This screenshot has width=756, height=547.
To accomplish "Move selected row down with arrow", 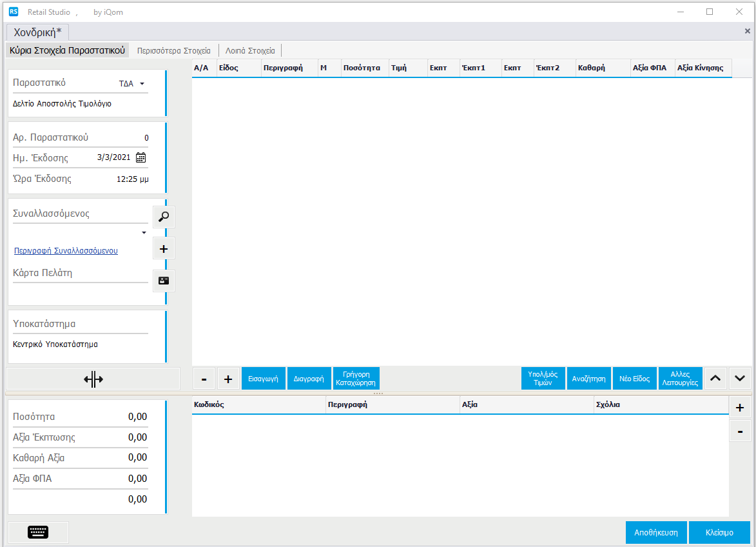I will click(740, 379).
